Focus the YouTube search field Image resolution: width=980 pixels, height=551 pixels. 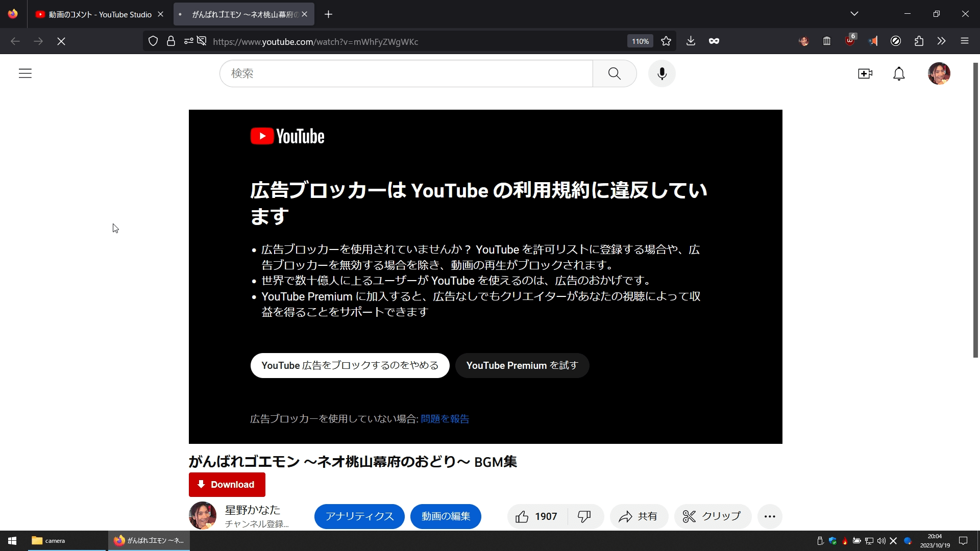(x=406, y=73)
